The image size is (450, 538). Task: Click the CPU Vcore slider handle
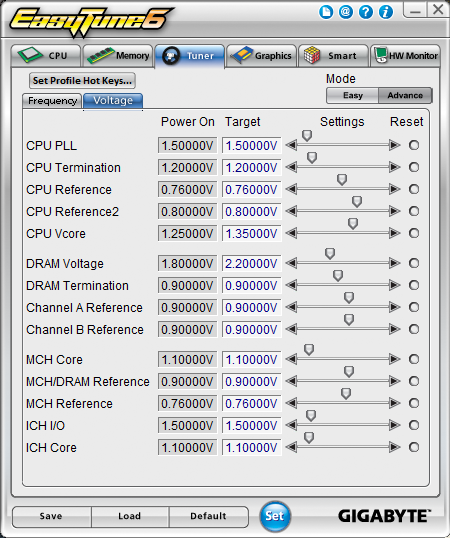(x=353, y=224)
